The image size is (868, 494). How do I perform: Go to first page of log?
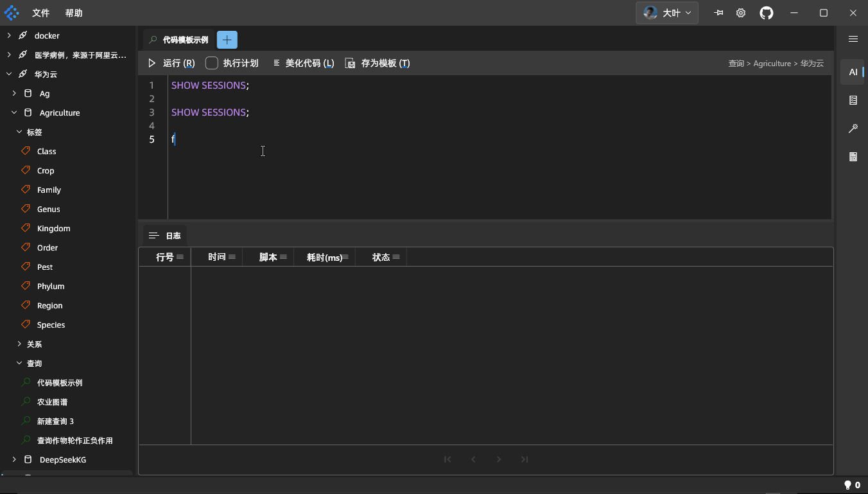pos(447,459)
